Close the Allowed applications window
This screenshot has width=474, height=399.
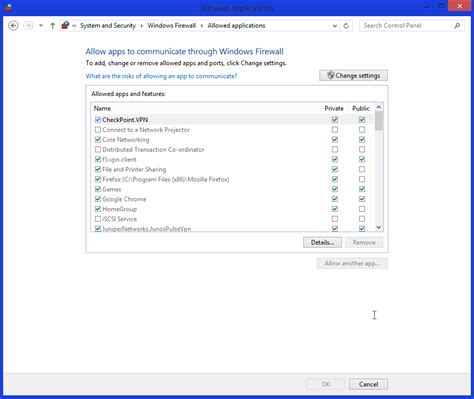tap(460, 6)
